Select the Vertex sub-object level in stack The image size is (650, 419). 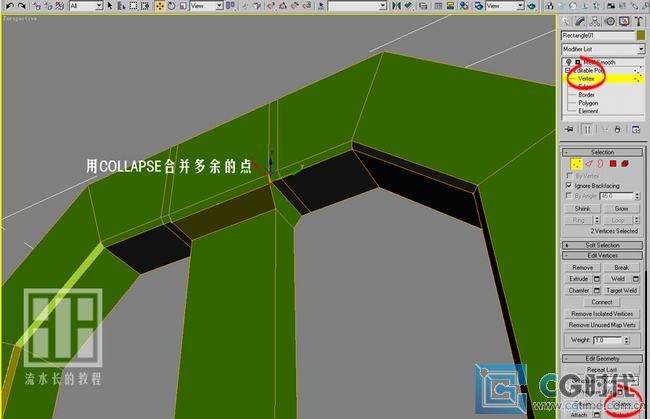pos(586,79)
